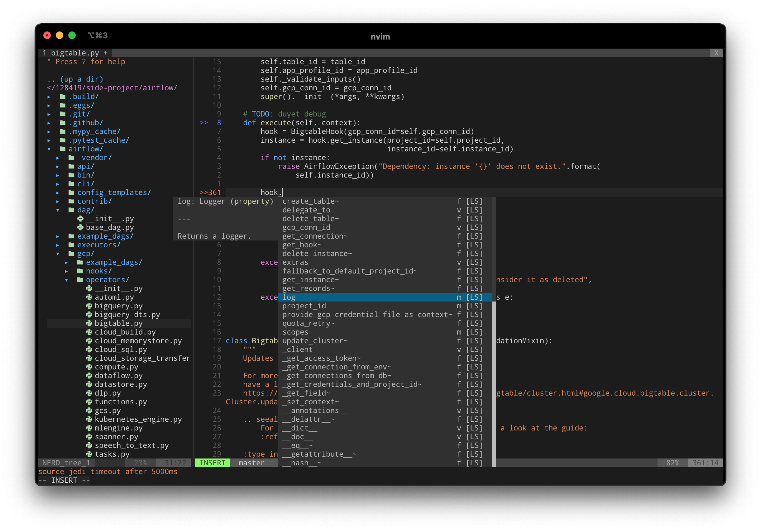Viewport: 761px width, 532px height.
Task: Collapse the airflow/ directory arrow
Action: [49, 149]
